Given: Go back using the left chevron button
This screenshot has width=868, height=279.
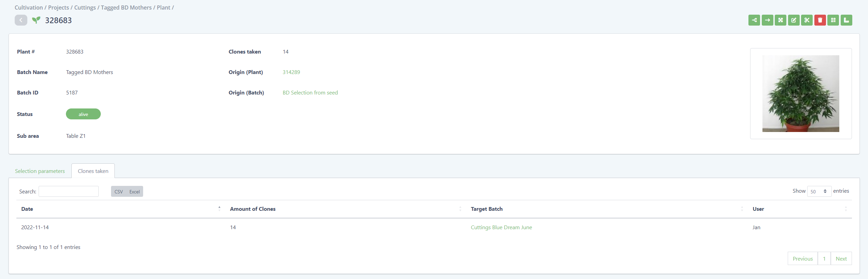Looking at the screenshot, I should pyautogui.click(x=21, y=20).
